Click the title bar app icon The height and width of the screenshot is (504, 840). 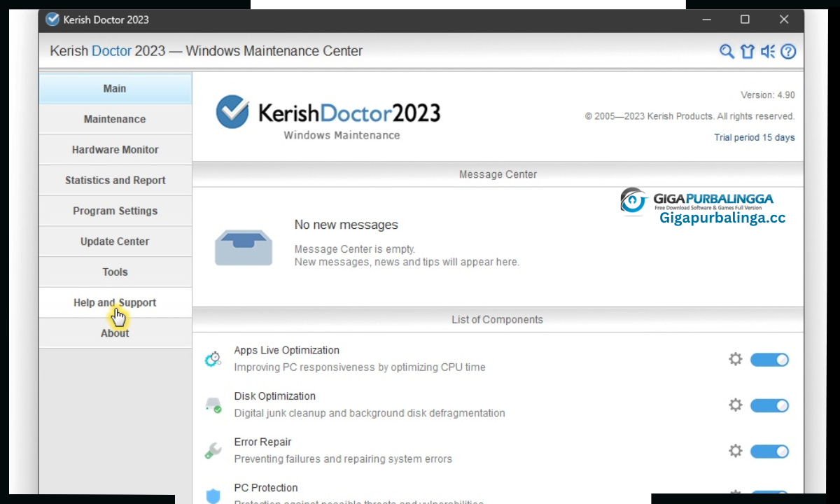pos(52,20)
